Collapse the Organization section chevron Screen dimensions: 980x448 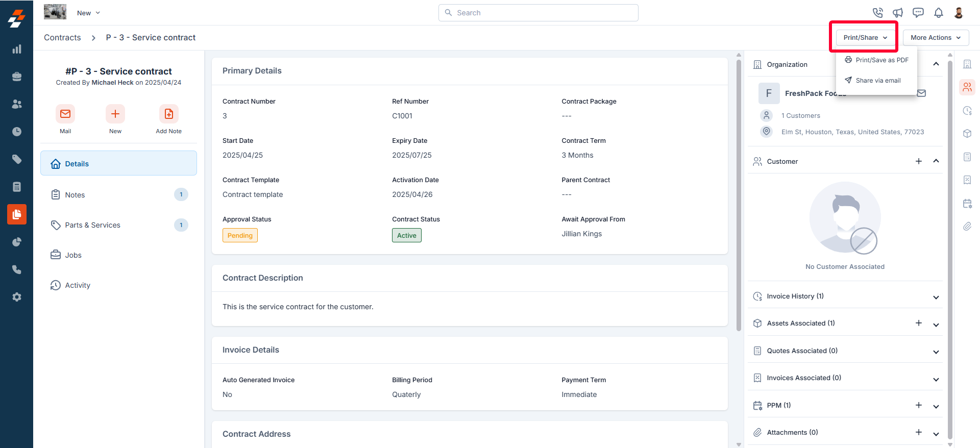(936, 64)
